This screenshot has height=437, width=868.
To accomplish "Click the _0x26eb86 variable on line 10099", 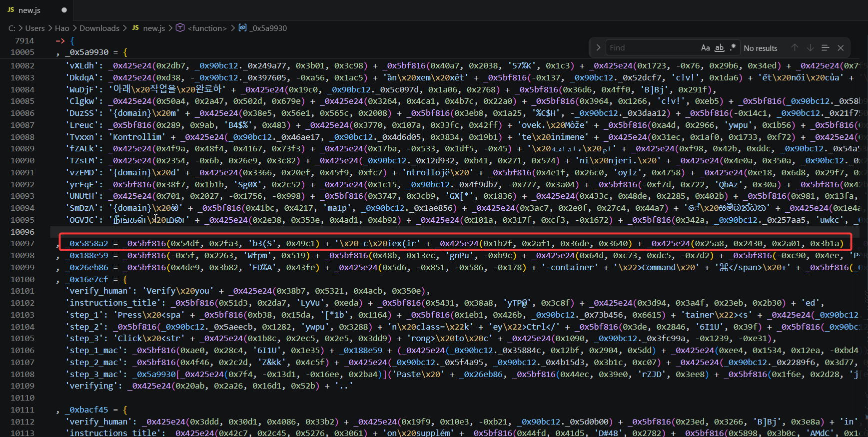I will tap(86, 268).
